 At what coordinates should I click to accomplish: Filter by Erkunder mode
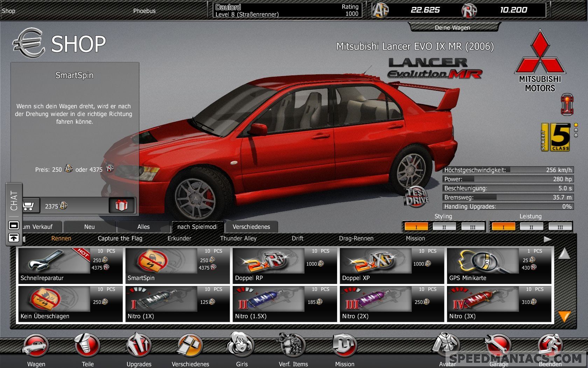(x=179, y=238)
